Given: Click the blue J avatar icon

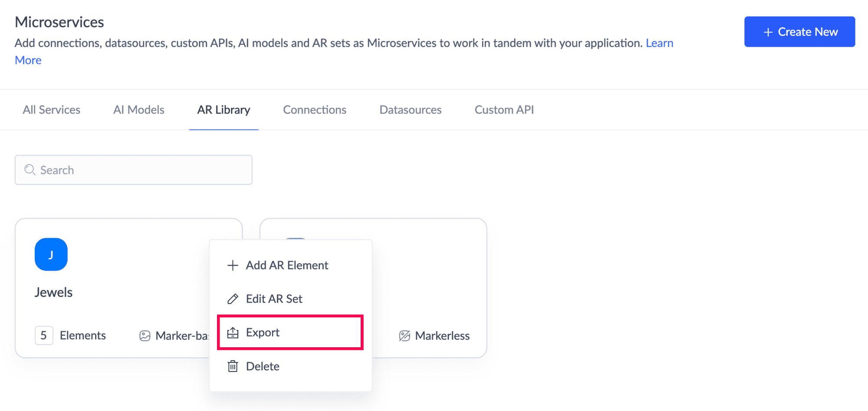Looking at the screenshot, I should coord(51,254).
